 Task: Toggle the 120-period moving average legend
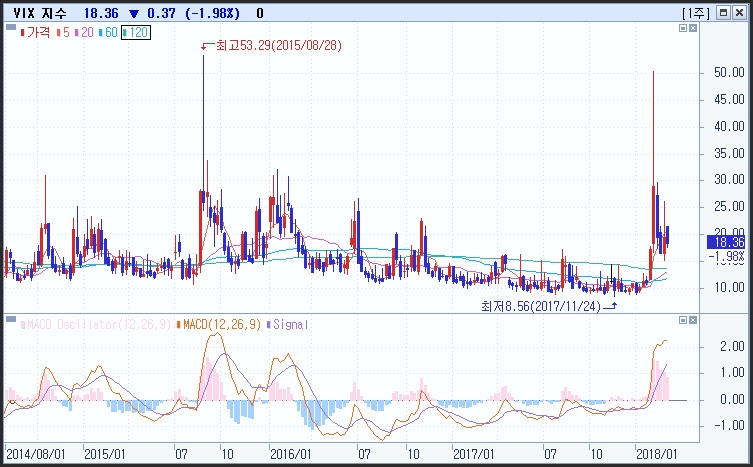136,33
